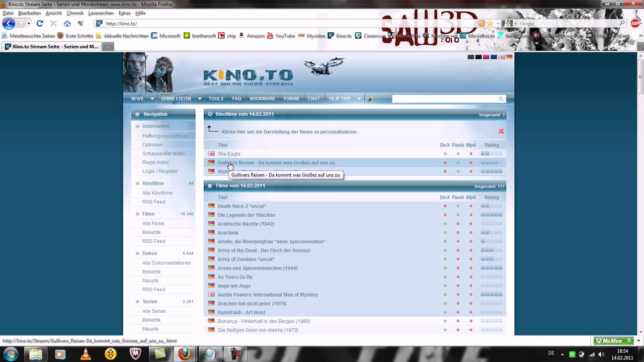Open Alle Kinofilme in the sidebar
The height and width of the screenshot is (362, 644).
pyautogui.click(x=157, y=193)
